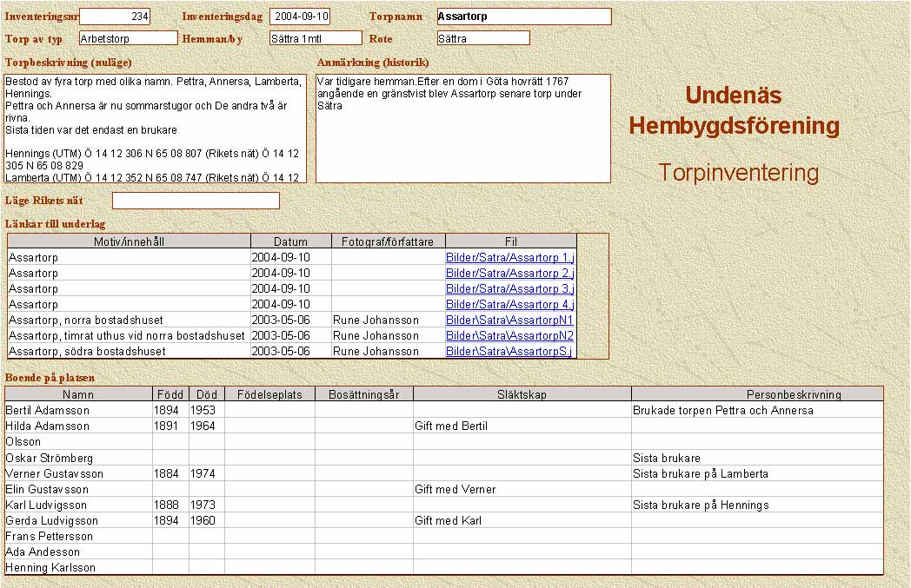This screenshot has height=588, width=911.
Task: Click the Hemman/by field with Sättra 1mtl
Action: [x=315, y=38]
